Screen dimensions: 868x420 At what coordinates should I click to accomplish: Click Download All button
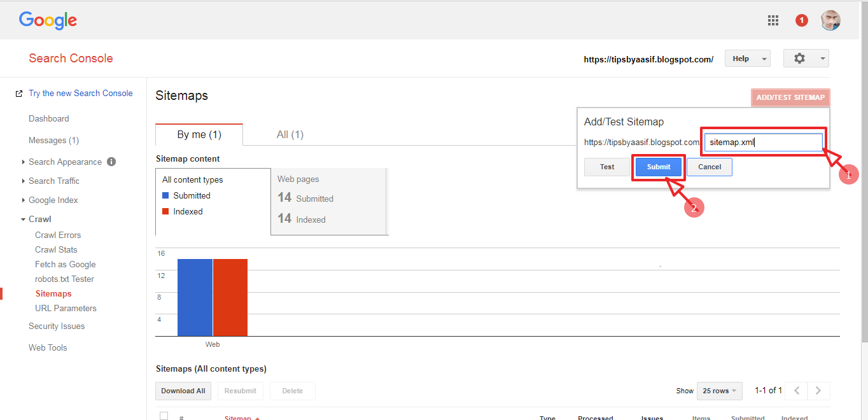[x=183, y=391]
